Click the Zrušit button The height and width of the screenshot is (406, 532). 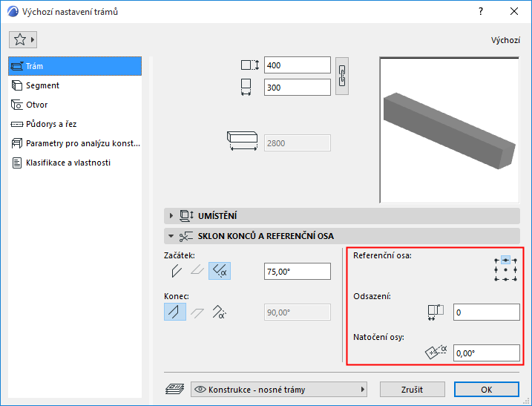click(413, 390)
